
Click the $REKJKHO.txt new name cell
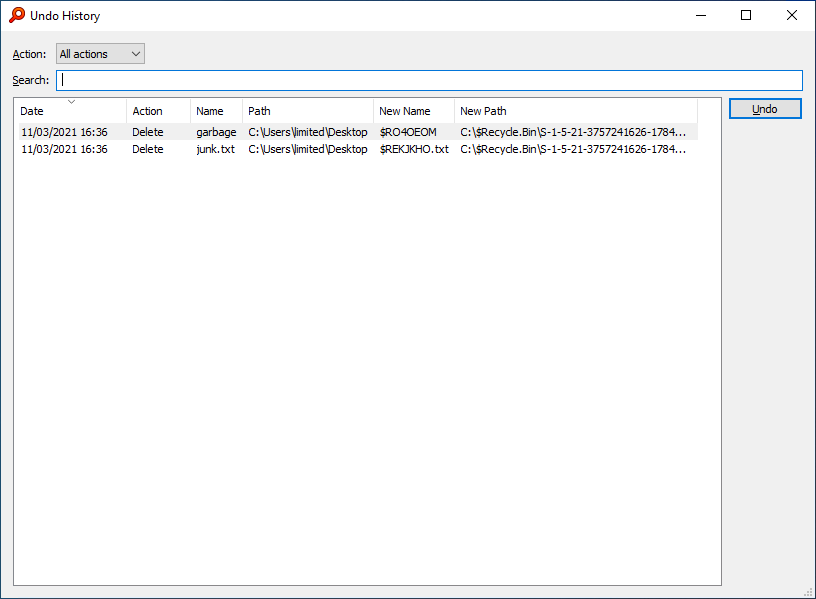[x=414, y=149]
